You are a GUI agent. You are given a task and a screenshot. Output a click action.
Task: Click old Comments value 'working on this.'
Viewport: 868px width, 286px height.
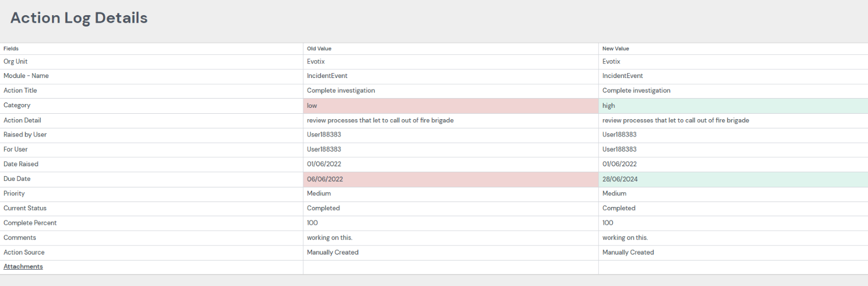click(x=330, y=238)
